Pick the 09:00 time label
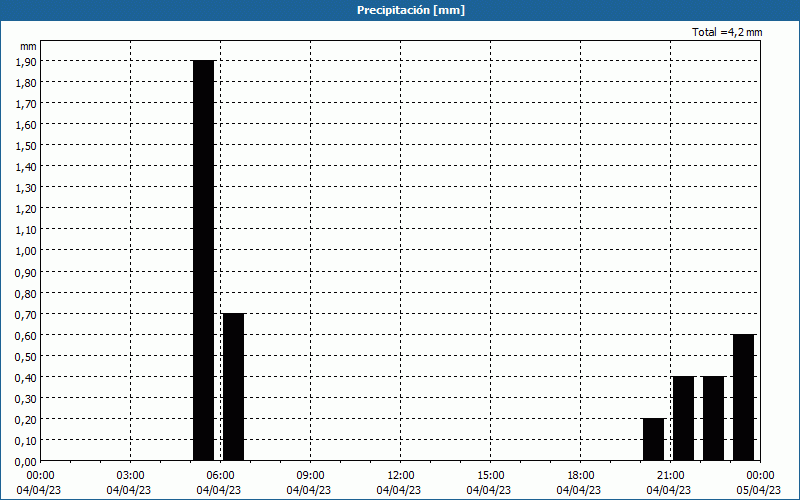This screenshot has width=800, height=500. point(311,476)
